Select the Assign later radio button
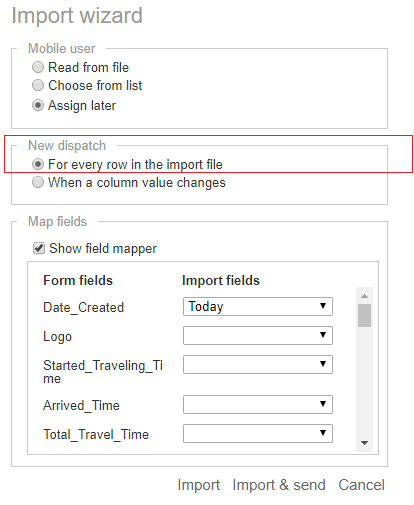This screenshot has height=505, width=414. tap(38, 105)
